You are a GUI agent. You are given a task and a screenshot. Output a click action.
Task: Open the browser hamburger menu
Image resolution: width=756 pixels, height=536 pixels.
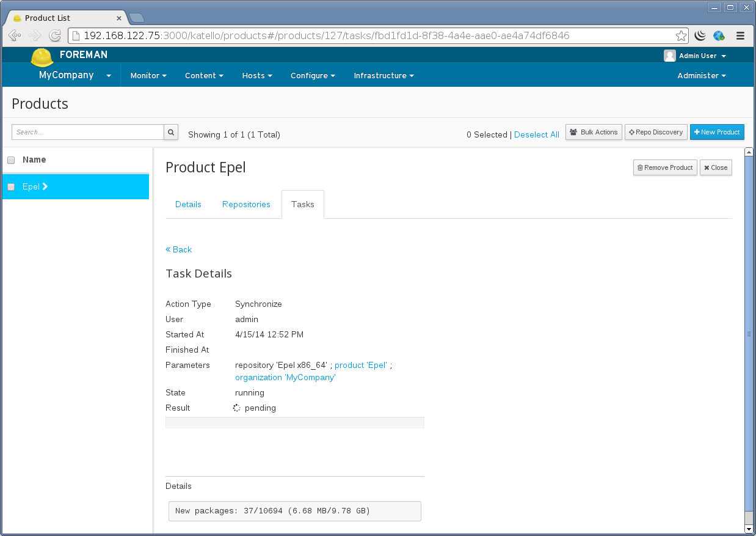click(740, 36)
